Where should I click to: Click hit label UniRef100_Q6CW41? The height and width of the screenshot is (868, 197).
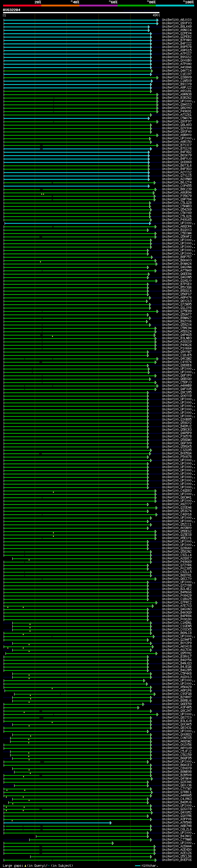click(x=177, y=497)
